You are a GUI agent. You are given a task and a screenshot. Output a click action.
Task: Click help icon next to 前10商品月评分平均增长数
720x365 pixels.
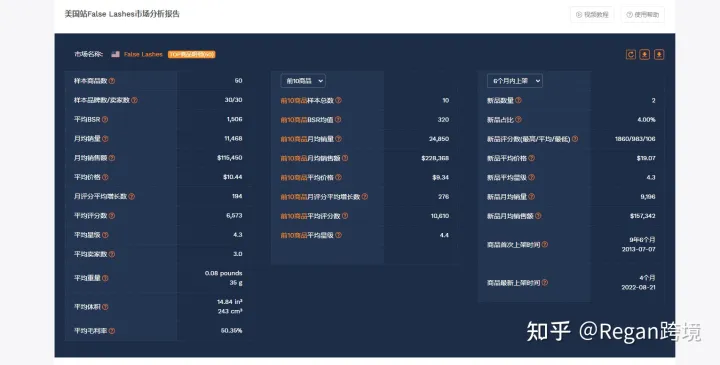365,197
